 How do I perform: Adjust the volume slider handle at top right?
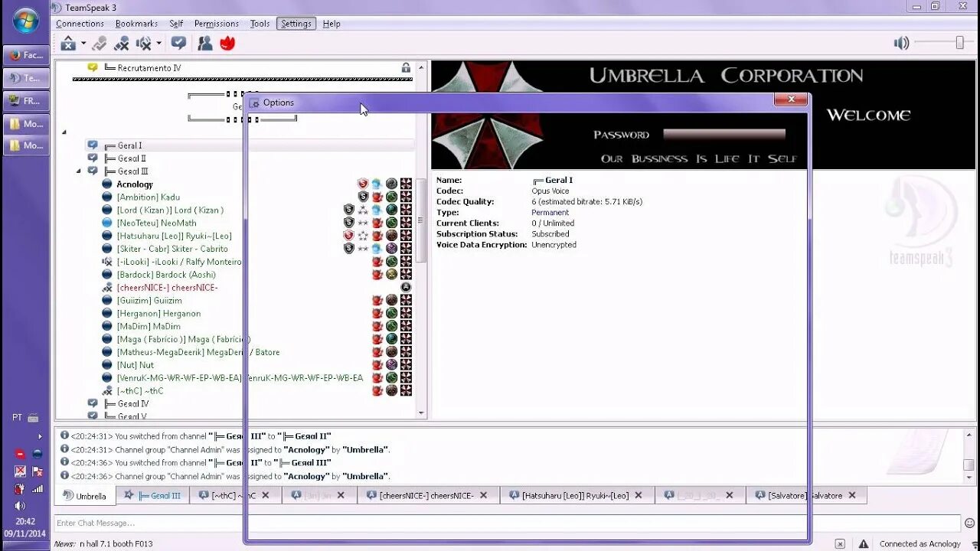(959, 43)
